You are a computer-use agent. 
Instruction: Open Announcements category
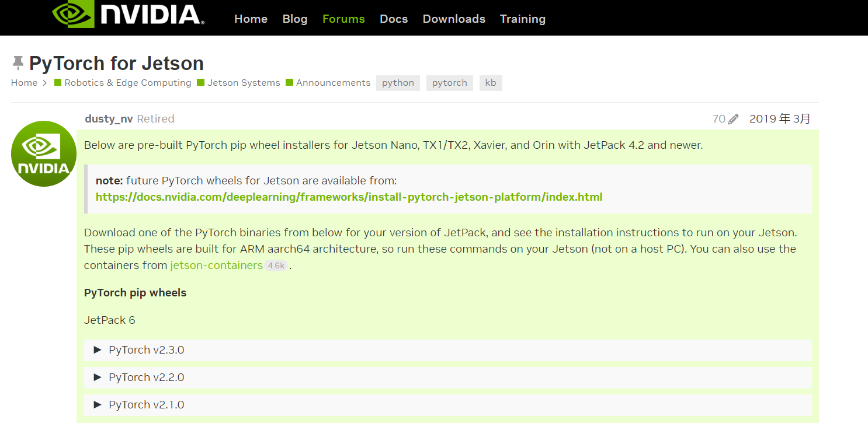coord(328,83)
